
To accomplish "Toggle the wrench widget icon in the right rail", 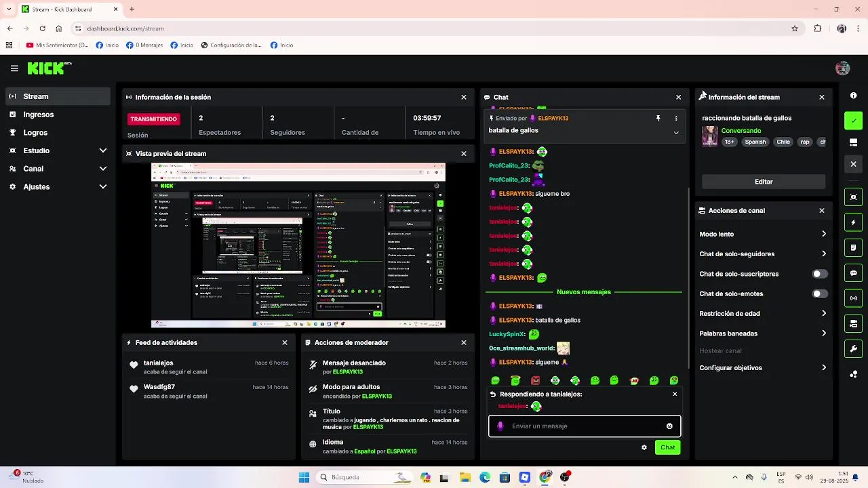I will [853, 349].
